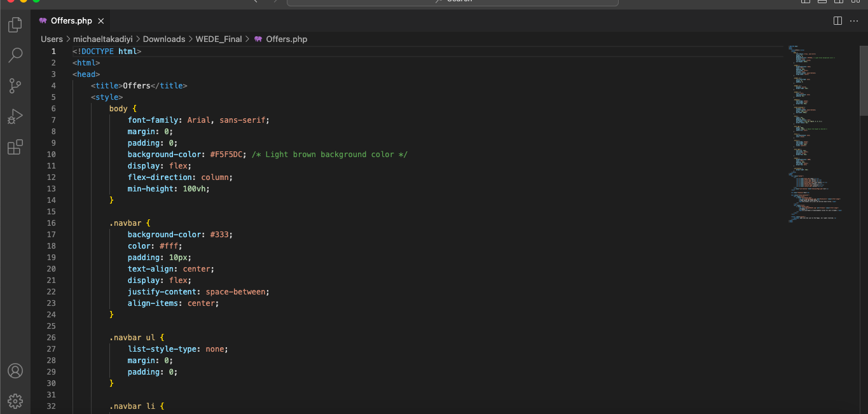This screenshot has width=868, height=414.
Task: Click the vertical editor scrollbar thumb
Action: 864,79
